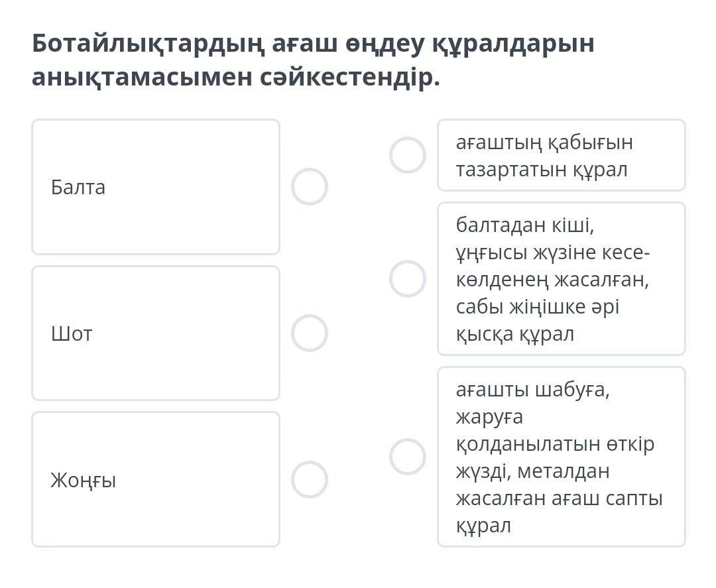Pick the 'ағаштың қабығын тазартатын құрал' definition card

(561, 155)
